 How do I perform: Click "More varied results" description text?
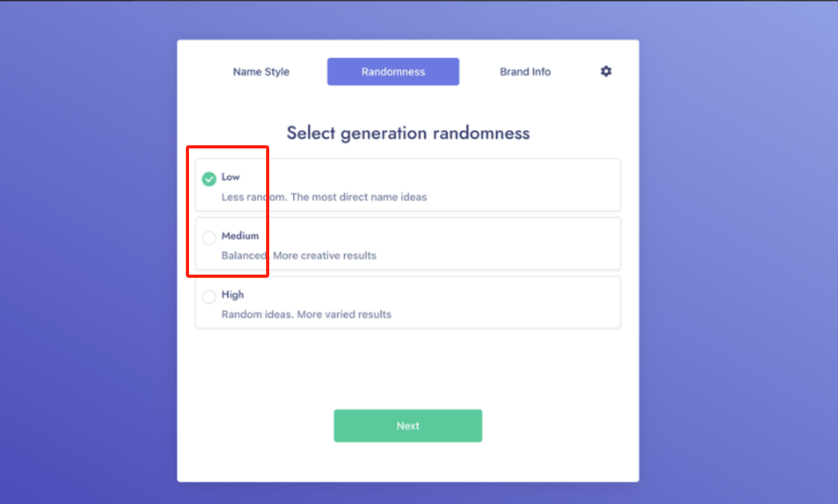(345, 314)
